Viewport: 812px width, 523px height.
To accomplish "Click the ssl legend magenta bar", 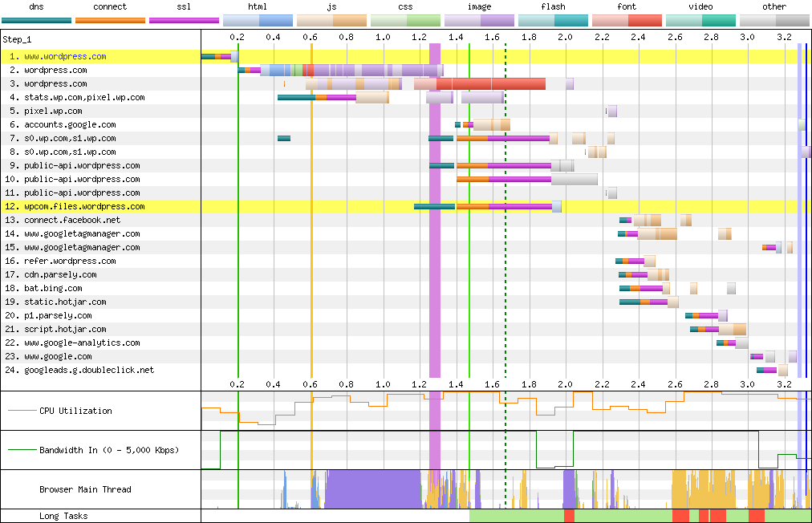I will click(x=184, y=20).
